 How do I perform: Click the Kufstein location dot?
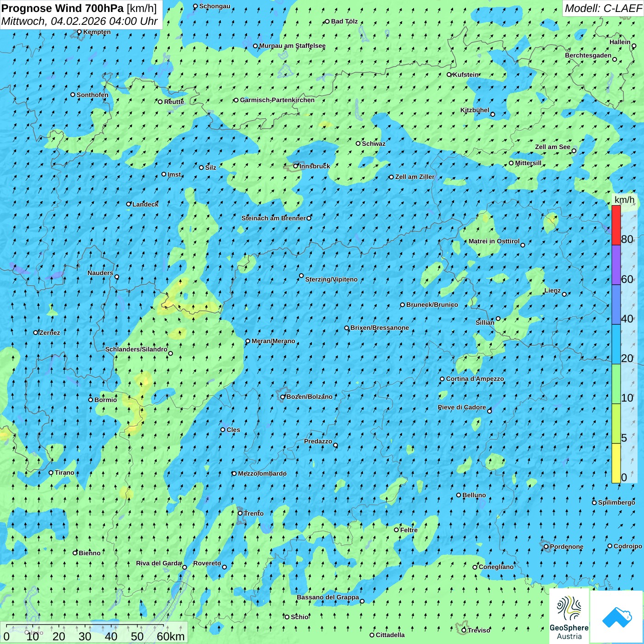pyautogui.click(x=449, y=75)
